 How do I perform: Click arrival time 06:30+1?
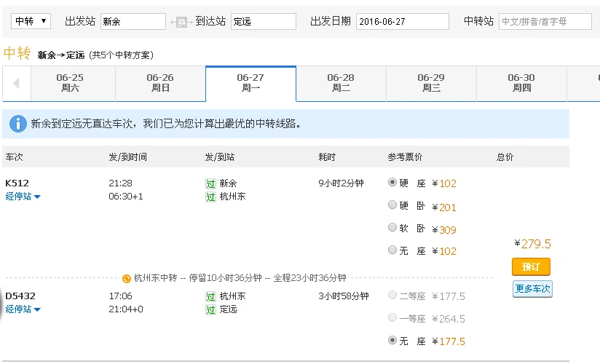click(x=126, y=197)
